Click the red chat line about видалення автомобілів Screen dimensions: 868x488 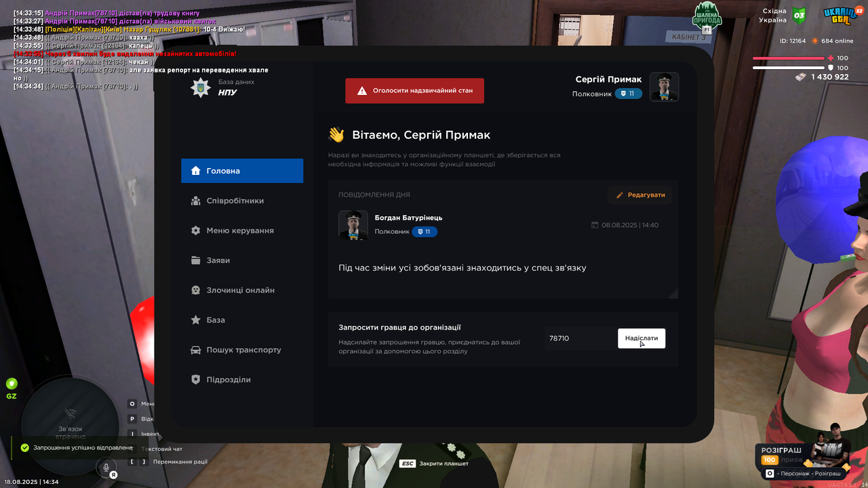click(x=125, y=54)
